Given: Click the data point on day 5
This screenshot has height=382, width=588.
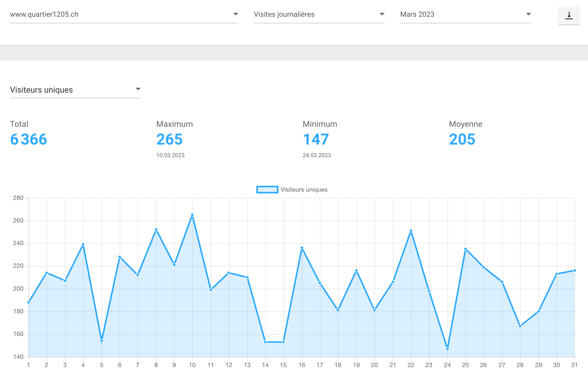Looking at the screenshot, I should pyautogui.click(x=102, y=341).
